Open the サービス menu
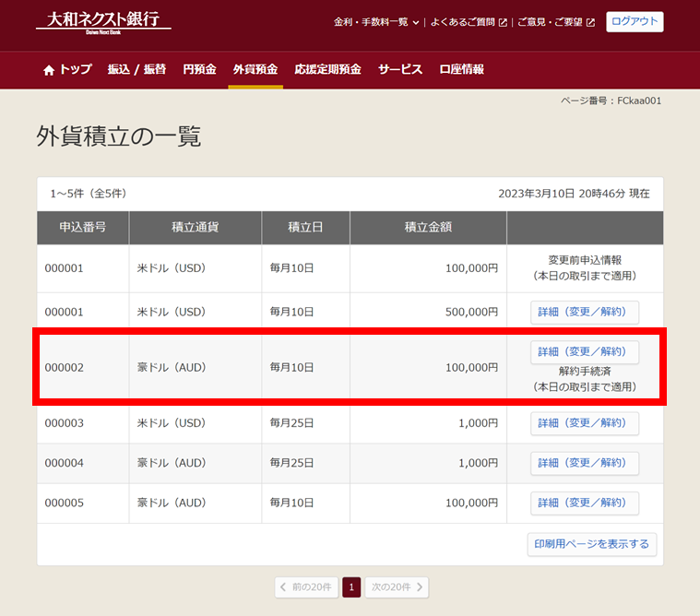The height and width of the screenshot is (616, 700). pyautogui.click(x=400, y=69)
